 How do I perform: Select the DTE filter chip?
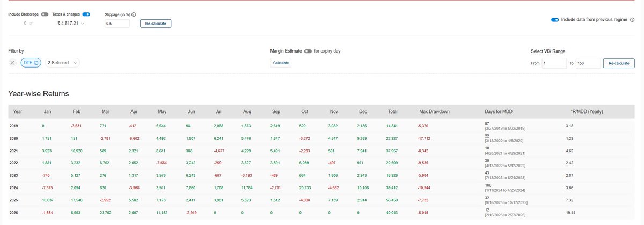click(x=31, y=63)
